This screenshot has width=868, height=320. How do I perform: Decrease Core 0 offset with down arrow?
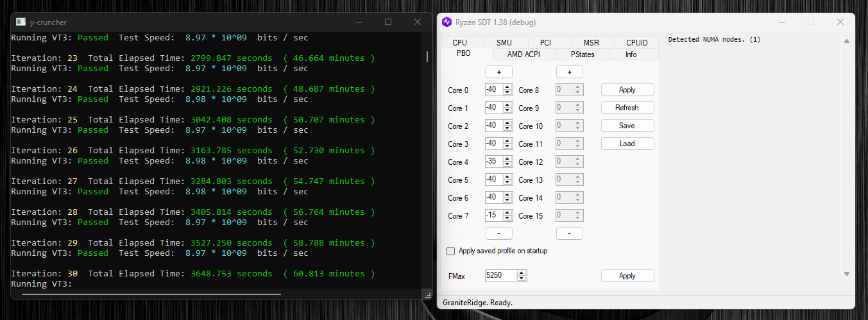click(507, 93)
